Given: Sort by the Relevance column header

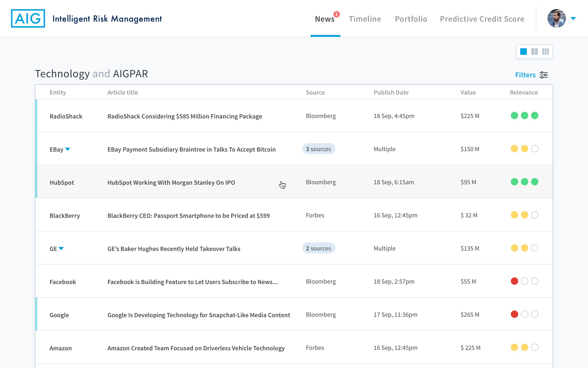Looking at the screenshot, I should pos(524,92).
